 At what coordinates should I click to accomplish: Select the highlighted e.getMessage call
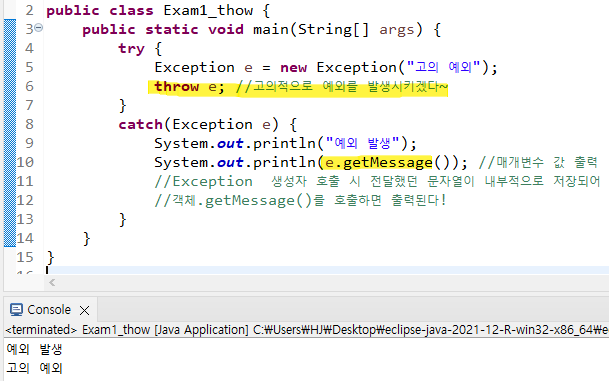pyautogui.click(x=378, y=162)
